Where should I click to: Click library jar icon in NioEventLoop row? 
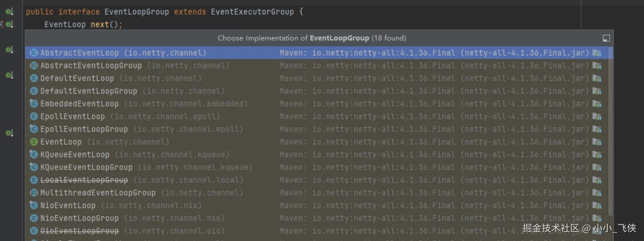pos(597,205)
